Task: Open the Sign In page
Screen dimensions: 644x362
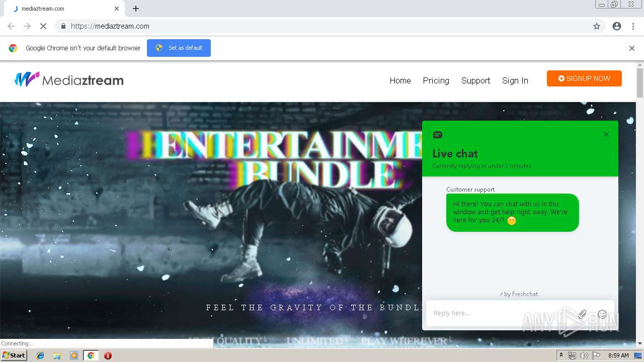Action: point(515,80)
